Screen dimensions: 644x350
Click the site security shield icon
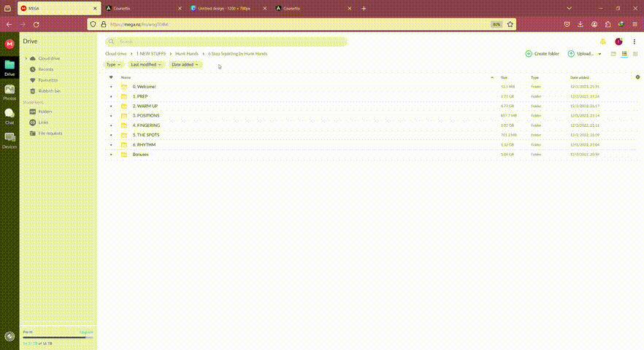[x=93, y=24]
